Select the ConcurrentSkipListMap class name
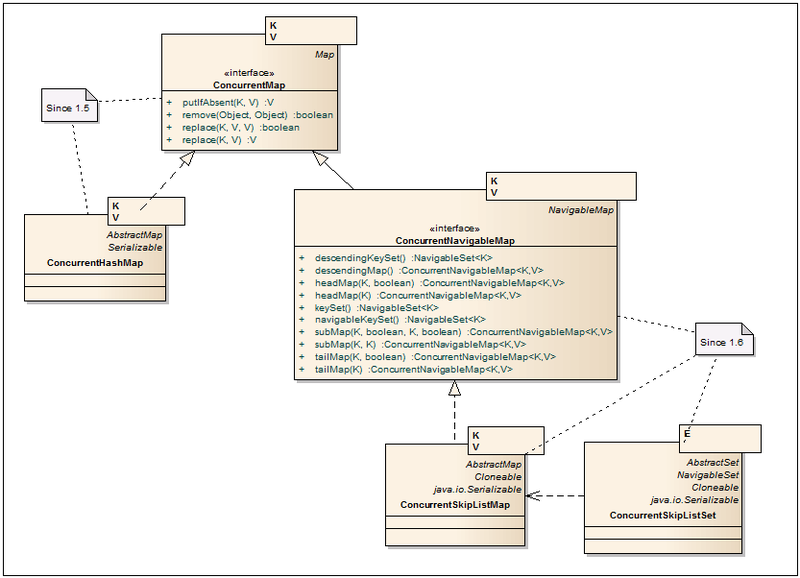 [x=455, y=505]
